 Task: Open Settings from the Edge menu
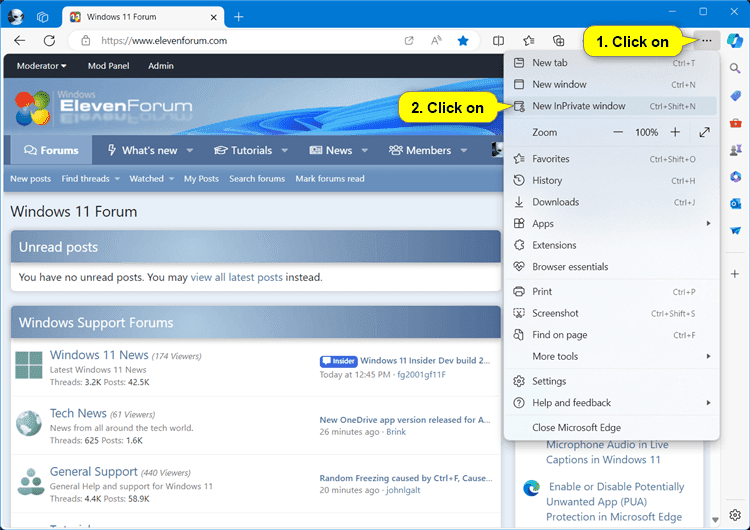[x=611, y=381]
